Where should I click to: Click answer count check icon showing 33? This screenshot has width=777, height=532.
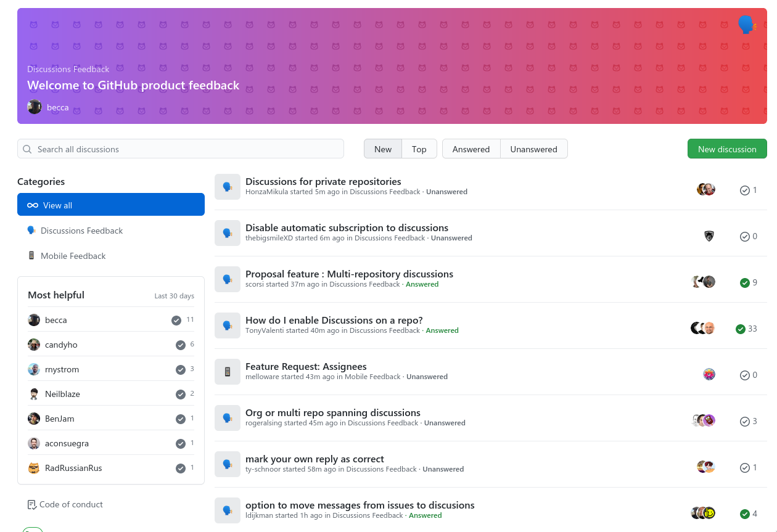[x=741, y=329]
